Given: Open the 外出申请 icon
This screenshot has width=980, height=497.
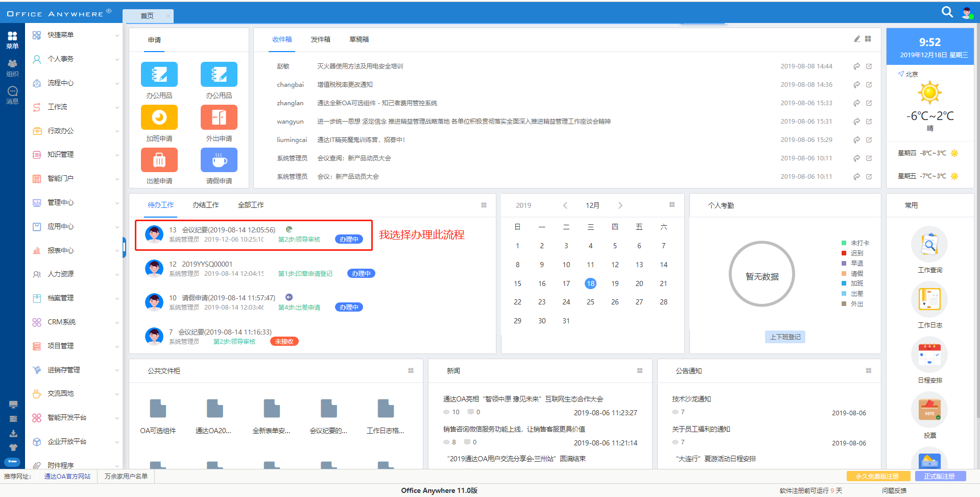Looking at the screenshot, I should point(219,117).
